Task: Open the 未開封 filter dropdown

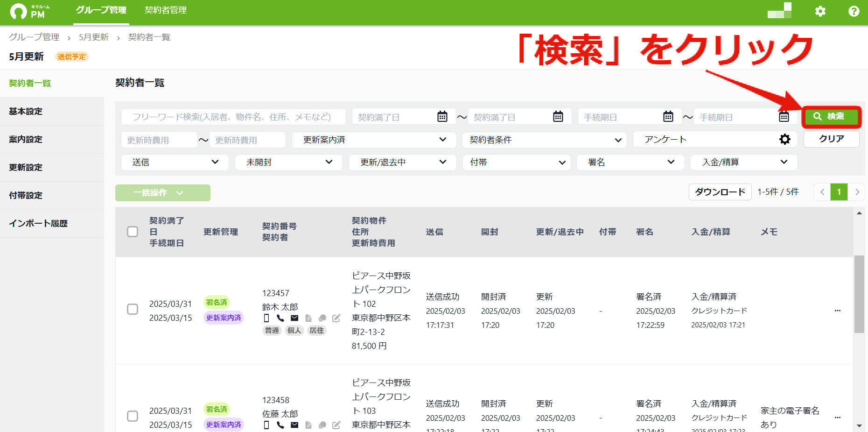Action: pos(289,162)
